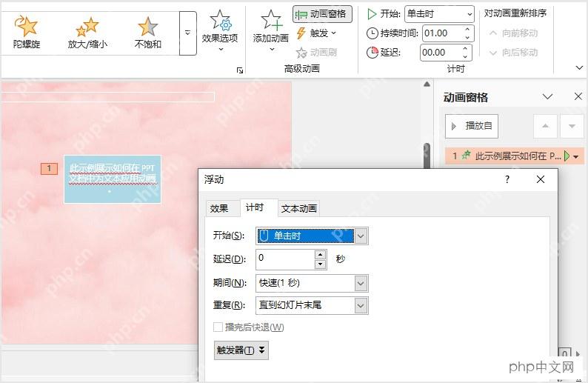Open the 重复(R) 直到幻灯片末尾 dropdown
The image size is (588, 383).
tap(312, 305)
